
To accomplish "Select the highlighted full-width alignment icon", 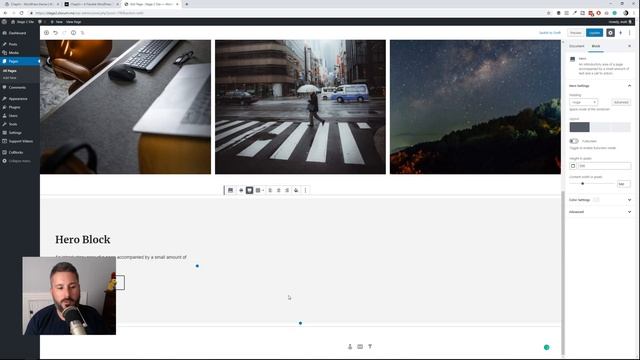I will pos(249,190).
